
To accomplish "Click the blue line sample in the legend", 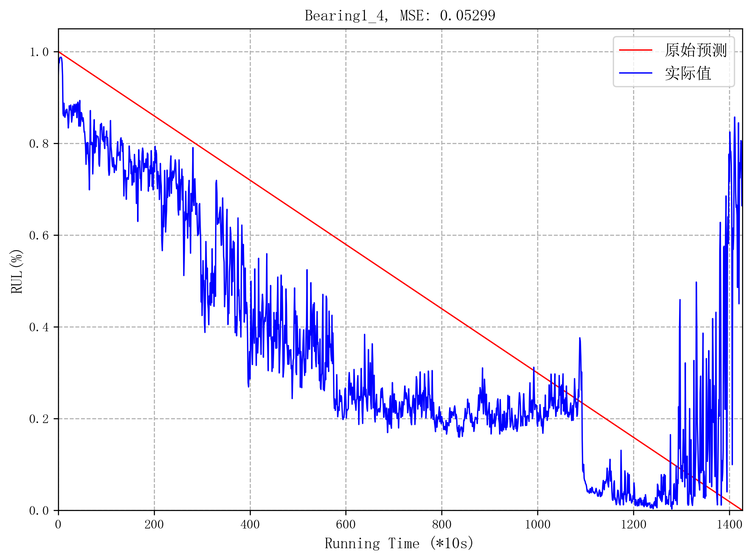I will pos(636,73).
